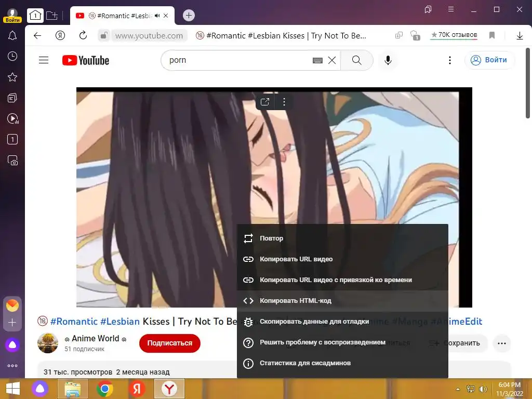Open the browser bookmarks panel icon
The image size is (532, 399).
[428, 9]
